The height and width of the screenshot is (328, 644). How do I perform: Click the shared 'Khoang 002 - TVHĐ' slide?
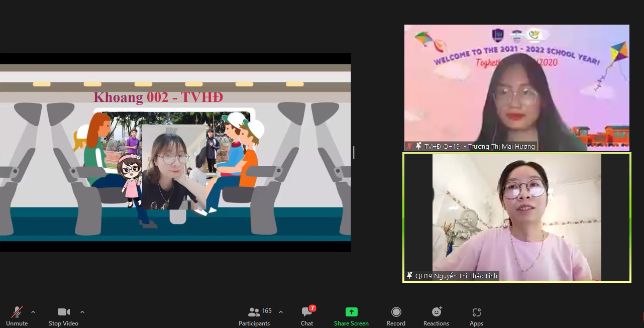pyautogui.click(x=175, y=153)
